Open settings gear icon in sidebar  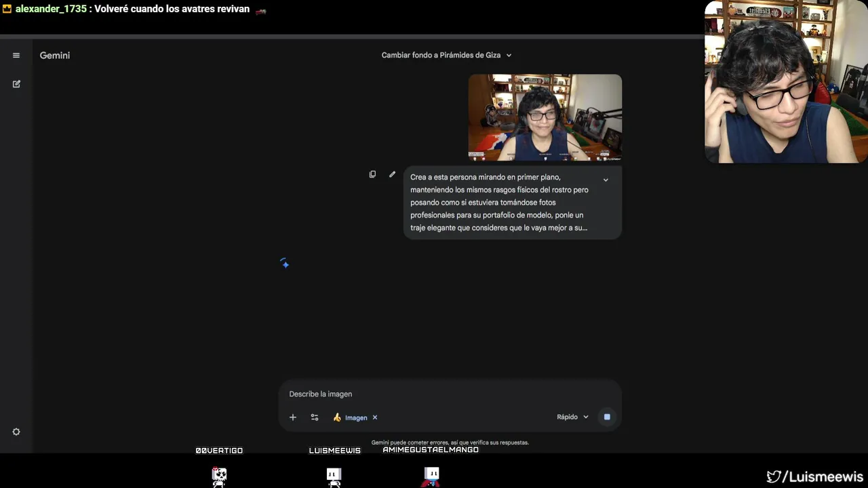click(16, 432)
